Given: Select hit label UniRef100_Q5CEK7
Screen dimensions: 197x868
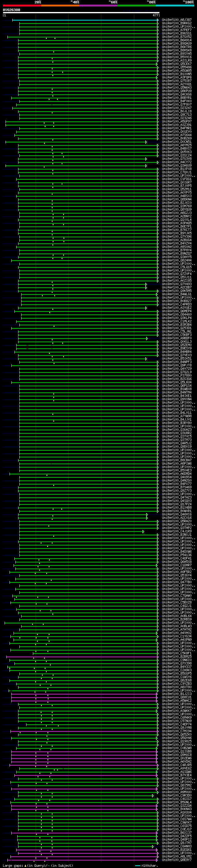Looking at the screenshot, I should (177, 64).
